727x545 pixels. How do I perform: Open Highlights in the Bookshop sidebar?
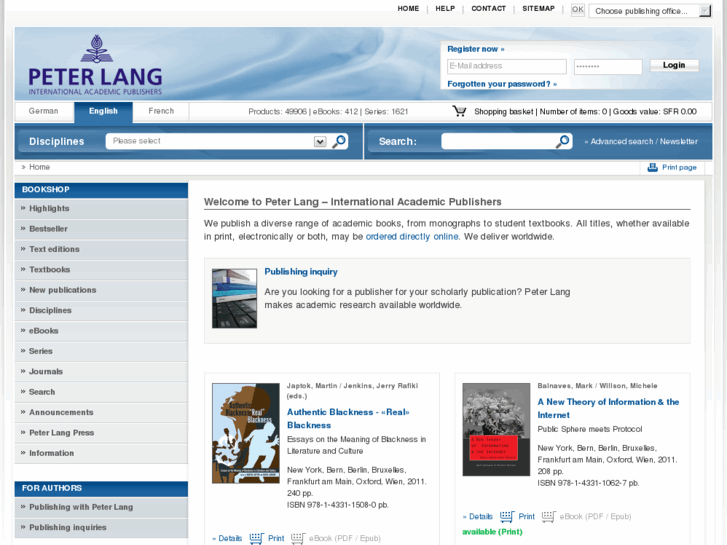pos(101,209)
